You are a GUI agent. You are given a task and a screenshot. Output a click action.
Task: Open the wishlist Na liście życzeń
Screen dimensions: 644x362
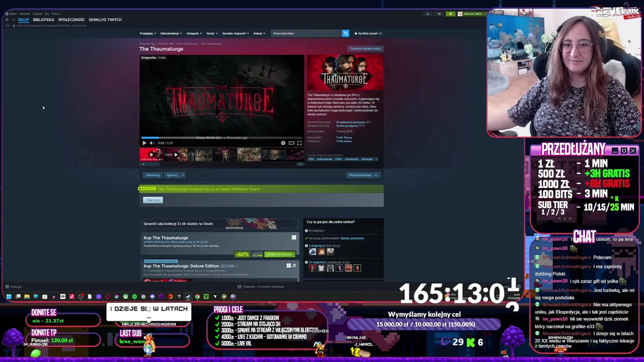(x=368, y=33)
